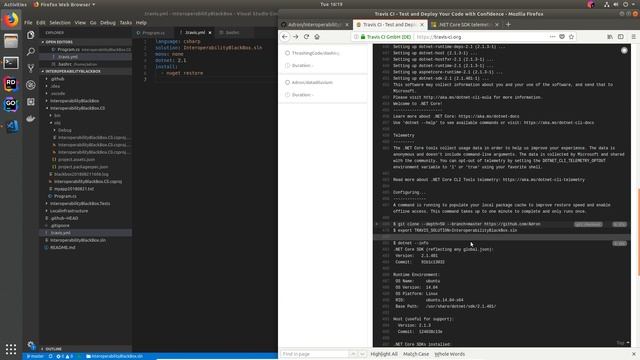Expand the .github folder
The image size is (640, 360).
click(58, 79)
